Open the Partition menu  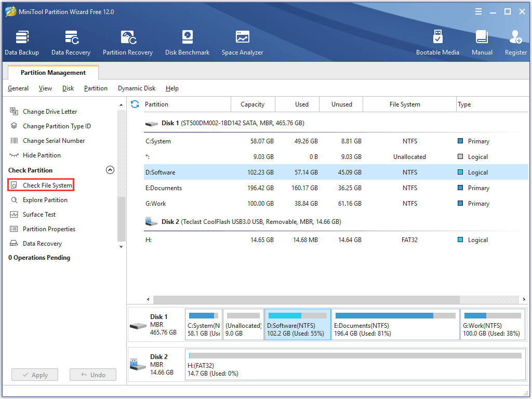pos(96,88)
